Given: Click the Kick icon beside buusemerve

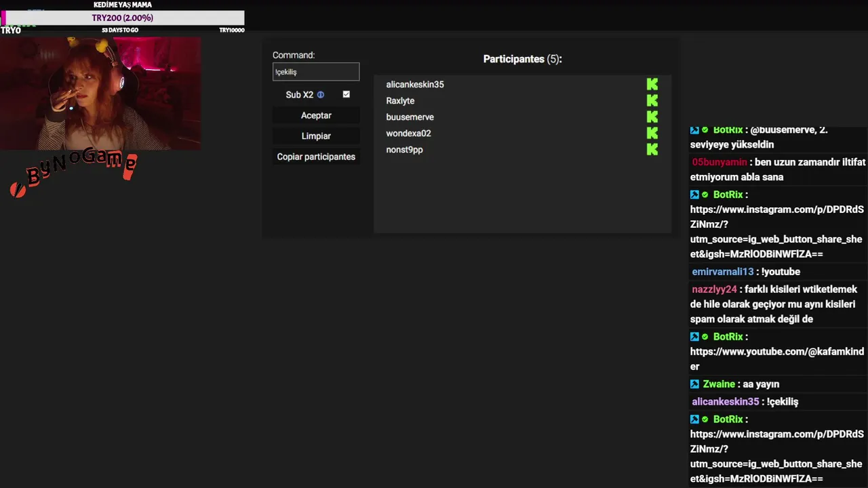Looking at the screenshot, I should point(652,117).
